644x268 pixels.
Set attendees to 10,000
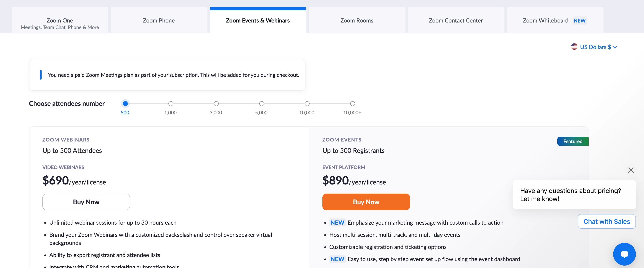pos(307,103)
